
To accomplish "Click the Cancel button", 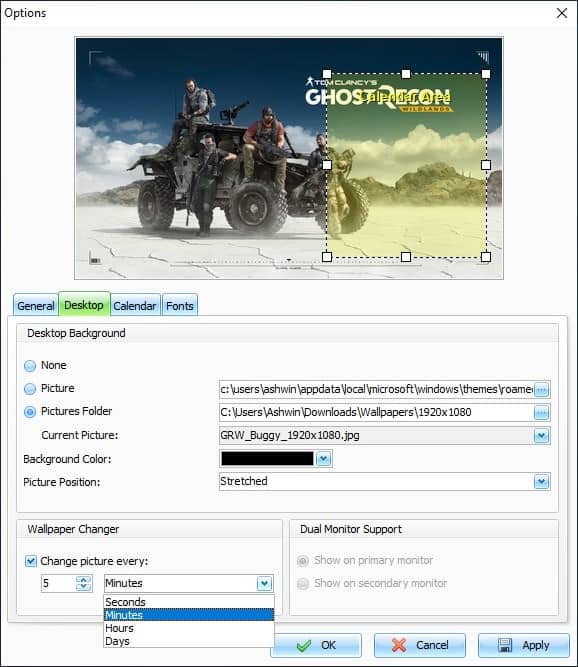I will click(x=420, y=645).
